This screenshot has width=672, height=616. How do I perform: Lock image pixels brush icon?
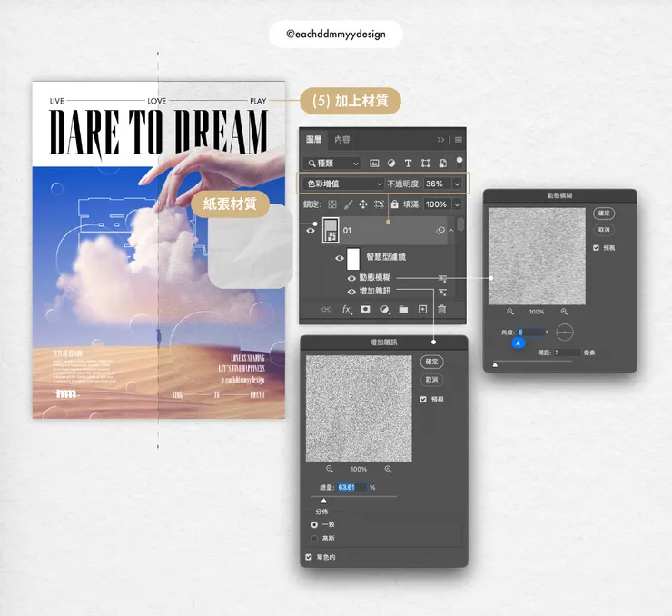348,204
